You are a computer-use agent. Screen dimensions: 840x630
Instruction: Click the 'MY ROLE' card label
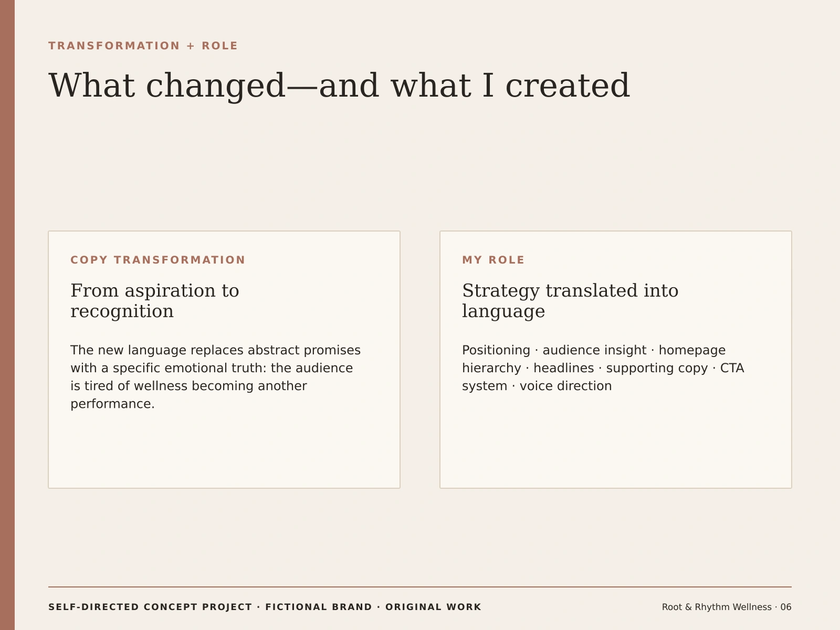493,260
